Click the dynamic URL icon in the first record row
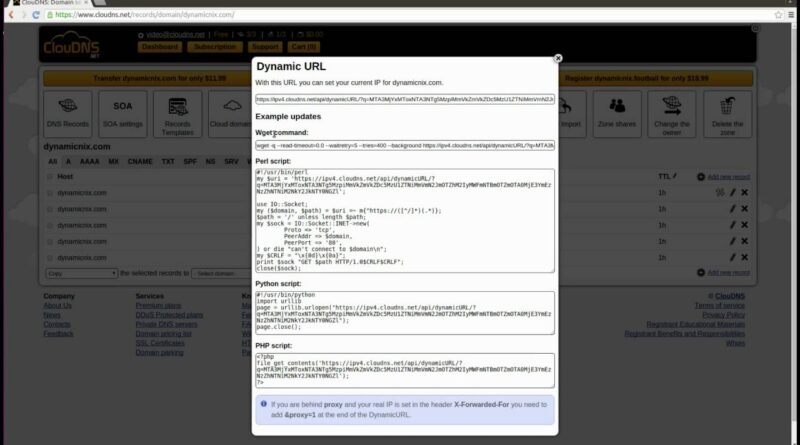 coord(719,192)
